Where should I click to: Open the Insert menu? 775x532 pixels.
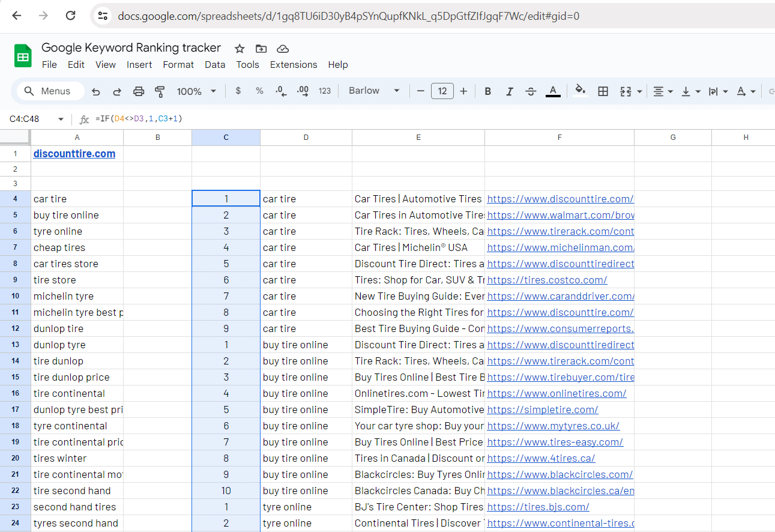[x=139, y=65]
